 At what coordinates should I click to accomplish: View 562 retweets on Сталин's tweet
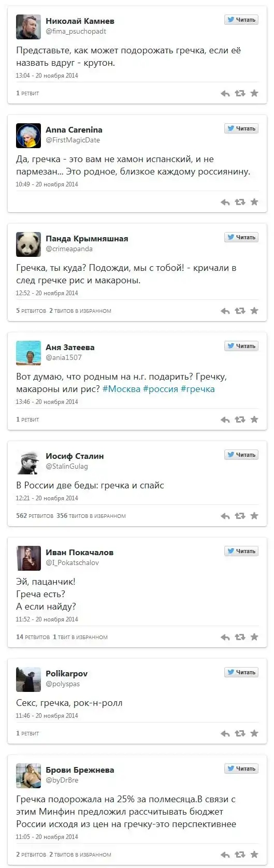35,516
